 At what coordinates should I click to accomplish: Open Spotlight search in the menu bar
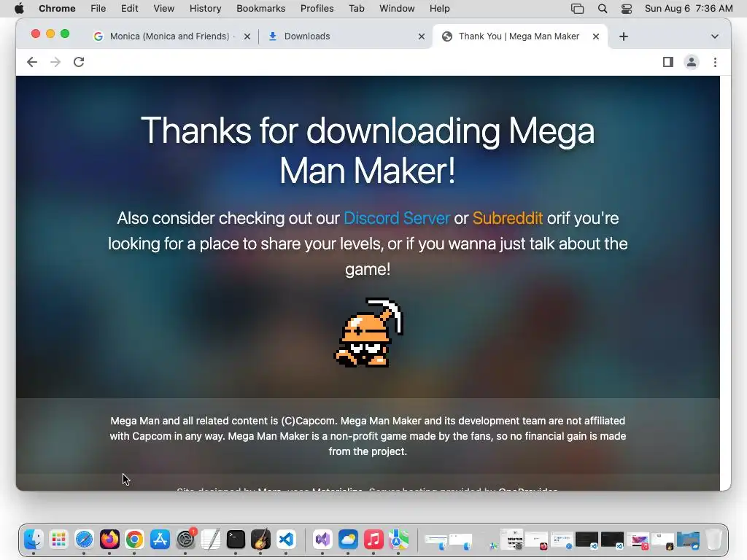tap(602, 9)
